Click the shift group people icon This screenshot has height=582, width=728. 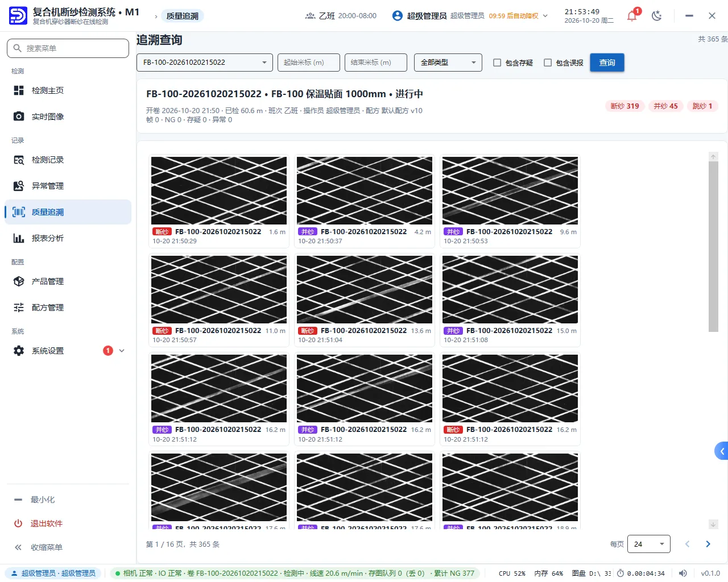pyautogui.click(x=311, y=16)
